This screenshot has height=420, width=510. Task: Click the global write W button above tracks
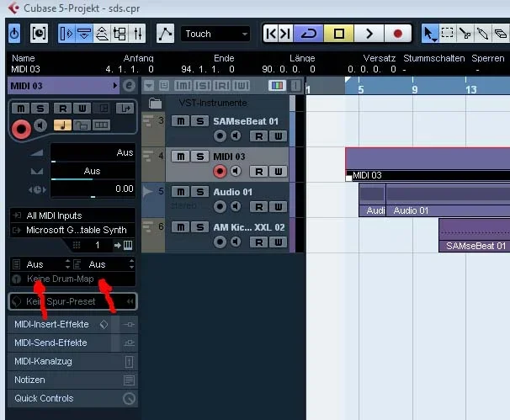[241, 86]
